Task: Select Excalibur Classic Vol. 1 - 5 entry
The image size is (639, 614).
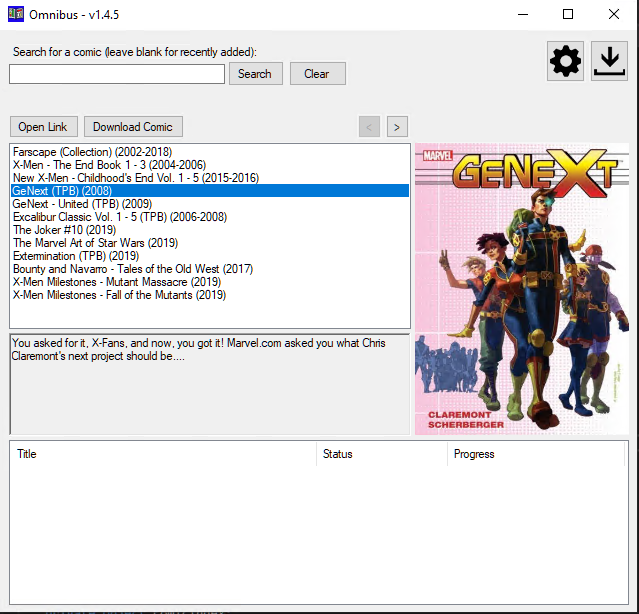Action: [x=210, y=217]
